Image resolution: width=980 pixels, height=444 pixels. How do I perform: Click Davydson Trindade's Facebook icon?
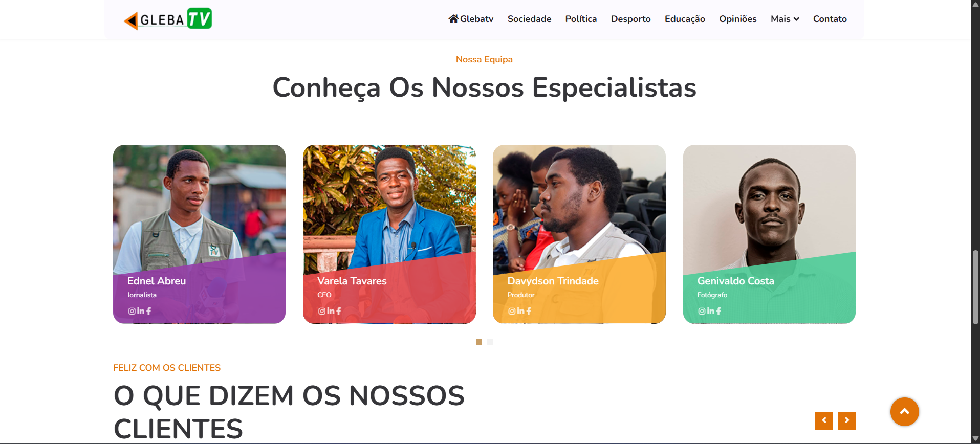(x=529, y=311)
